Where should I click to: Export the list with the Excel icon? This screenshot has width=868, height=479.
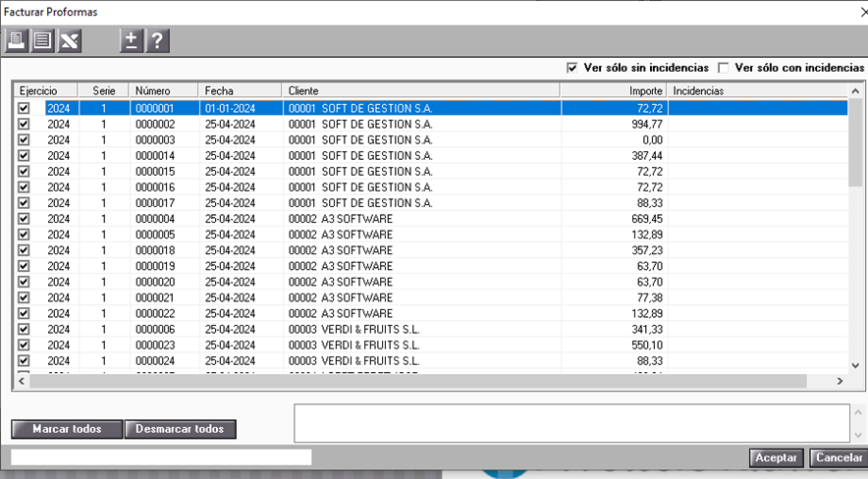(69, 41)
